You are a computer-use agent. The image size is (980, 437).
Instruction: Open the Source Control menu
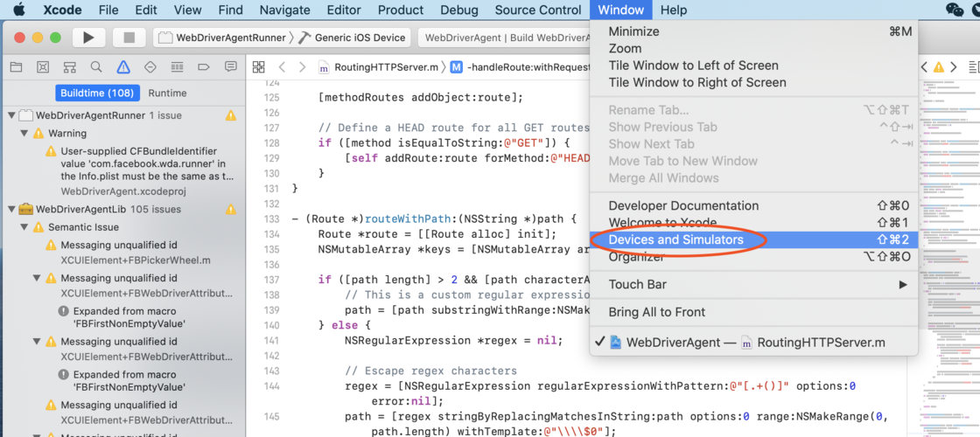538,10
